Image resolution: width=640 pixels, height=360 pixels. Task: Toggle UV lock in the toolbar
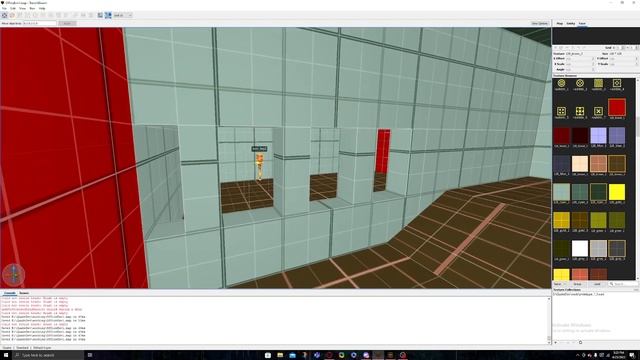108,15
